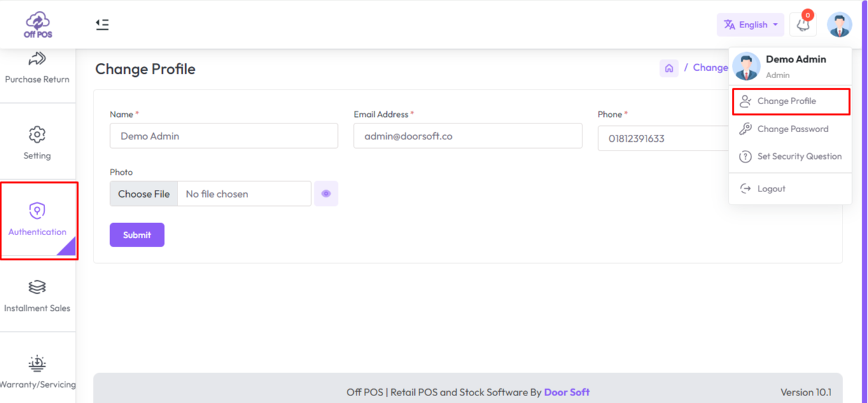Click the home breadcrumb icon

click(669, 68)
